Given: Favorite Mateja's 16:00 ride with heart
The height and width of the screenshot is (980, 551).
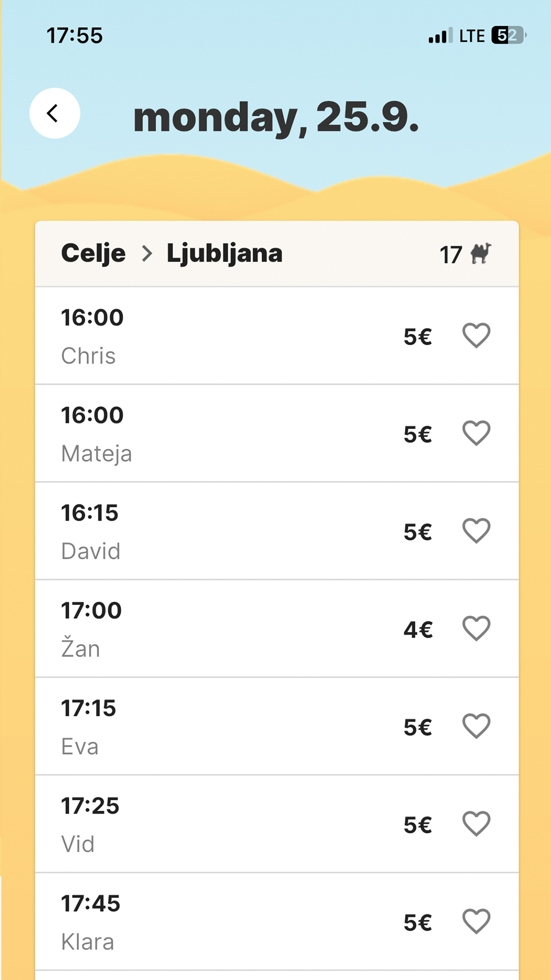Looking at the screenshot, I should [x=476, y=433].
